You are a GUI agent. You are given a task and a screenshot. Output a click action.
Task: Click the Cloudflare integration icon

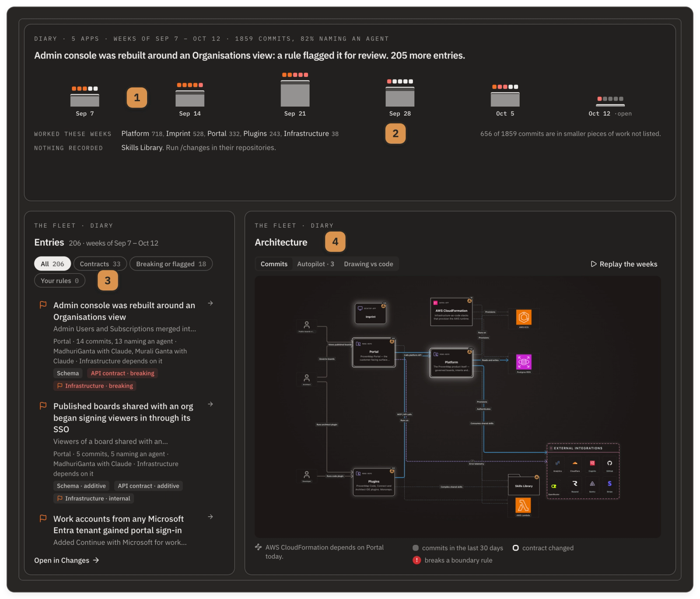pos(575,463)
